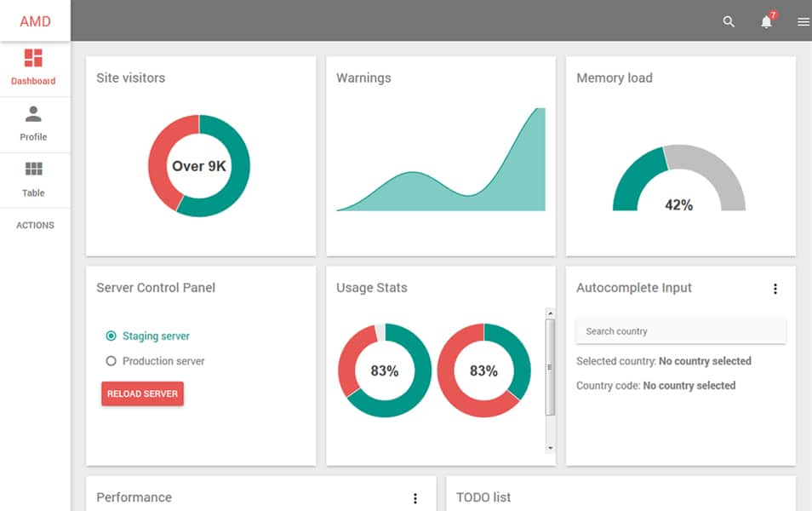
Task: Select the Staging server radio button
Action: pos(110,336)
